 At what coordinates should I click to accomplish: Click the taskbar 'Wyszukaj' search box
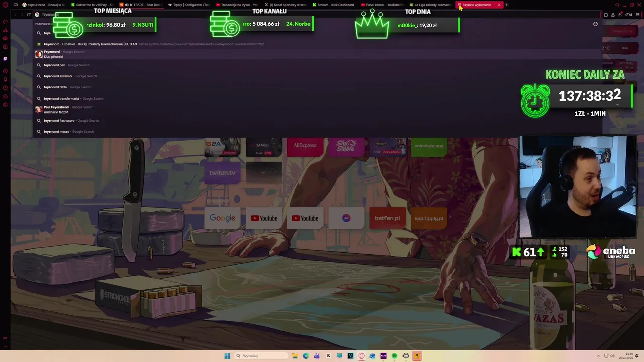[x=261, y=356]
